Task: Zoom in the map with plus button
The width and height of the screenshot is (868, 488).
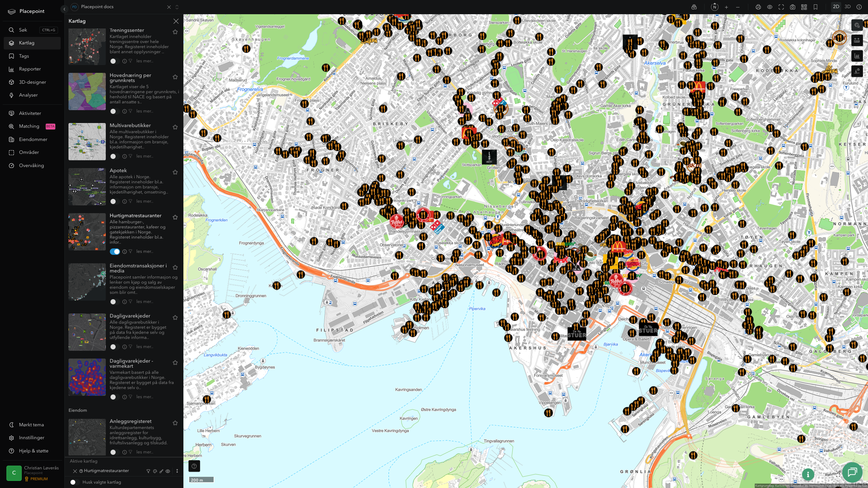Action: [726, 7]
